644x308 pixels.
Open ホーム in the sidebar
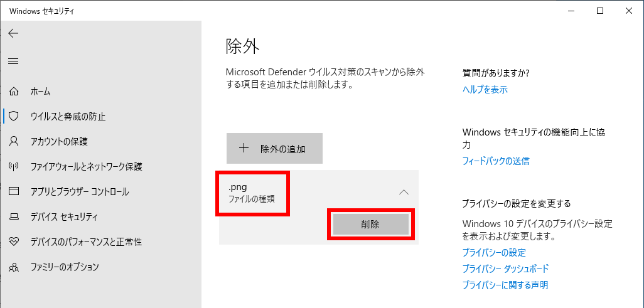coord(40,92)
